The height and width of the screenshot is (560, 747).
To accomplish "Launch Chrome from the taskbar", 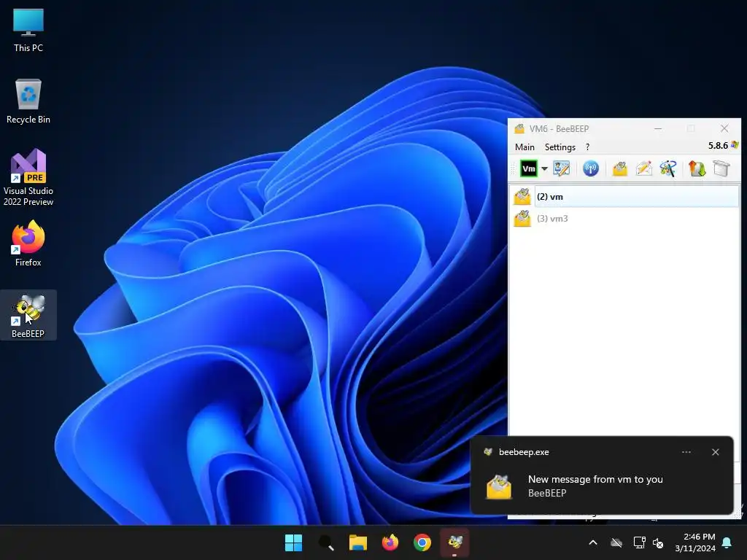I will pyautogui.click(x=422, y=542).
